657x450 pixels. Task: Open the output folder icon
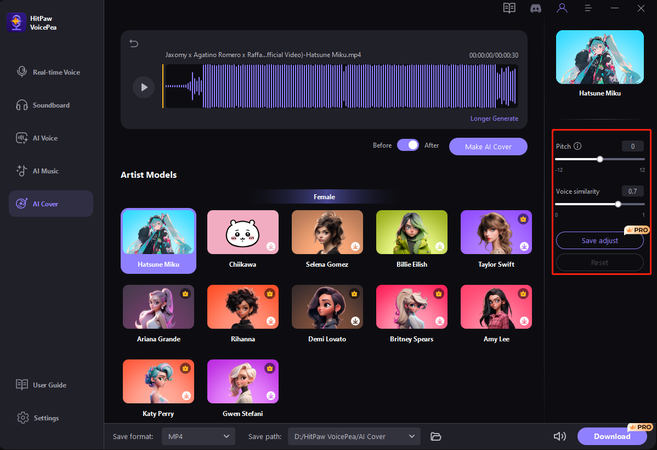click(x=436, y=437)
